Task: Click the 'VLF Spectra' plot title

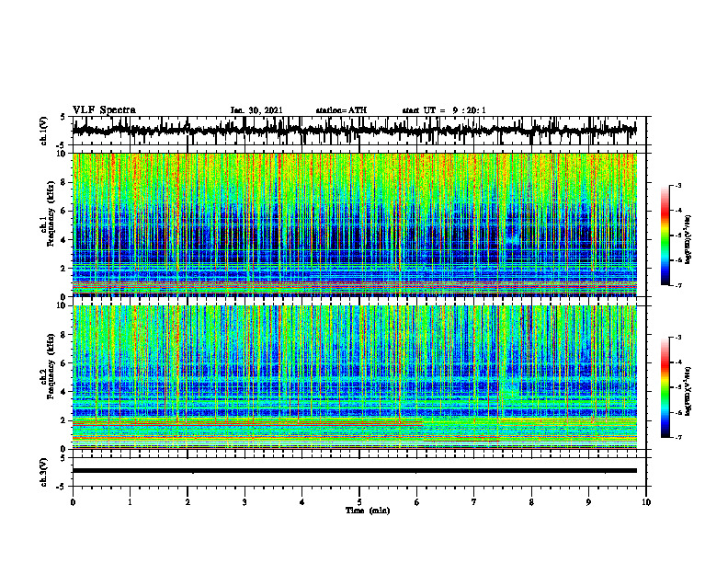Action: 104,110
